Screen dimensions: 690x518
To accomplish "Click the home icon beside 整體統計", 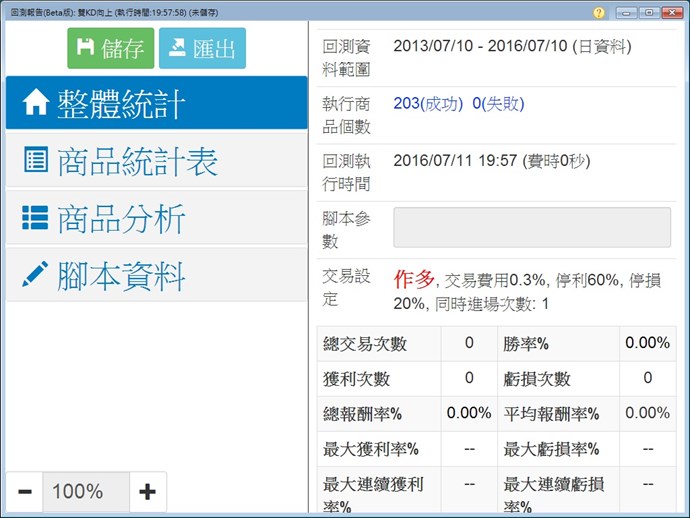I will pos(36,103).
